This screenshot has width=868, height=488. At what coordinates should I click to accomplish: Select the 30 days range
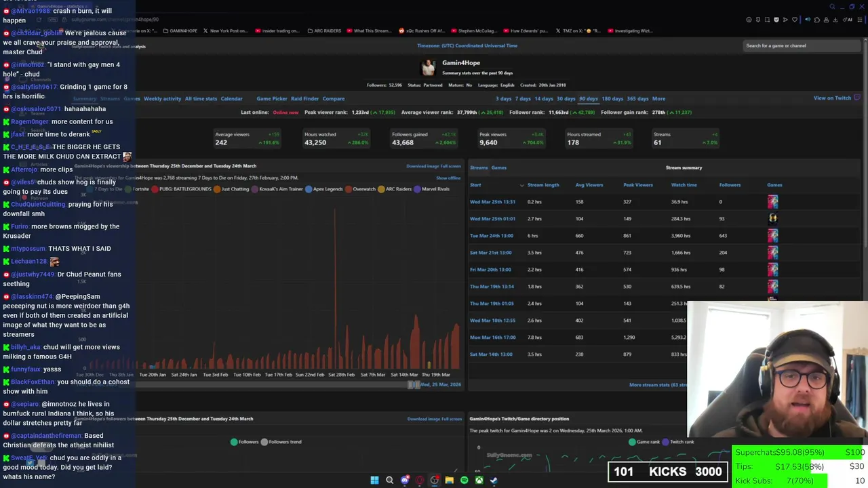pos(566,98)
